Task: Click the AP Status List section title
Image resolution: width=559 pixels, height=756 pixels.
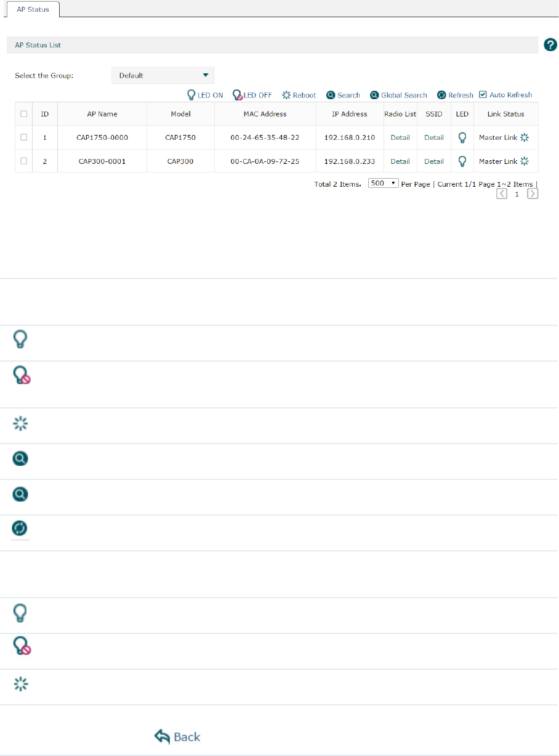Action: [38, 45]
